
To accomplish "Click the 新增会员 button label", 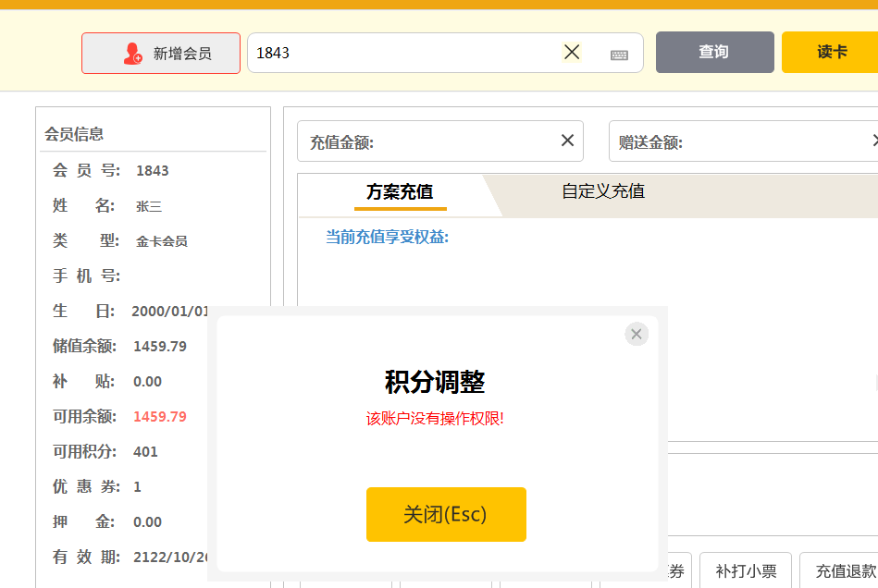I will point(182,54).
